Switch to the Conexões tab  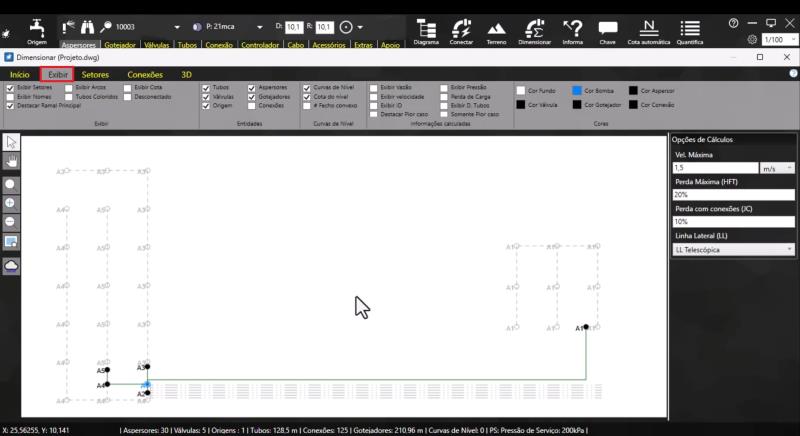pyautogui.click(x=145, y=74)
